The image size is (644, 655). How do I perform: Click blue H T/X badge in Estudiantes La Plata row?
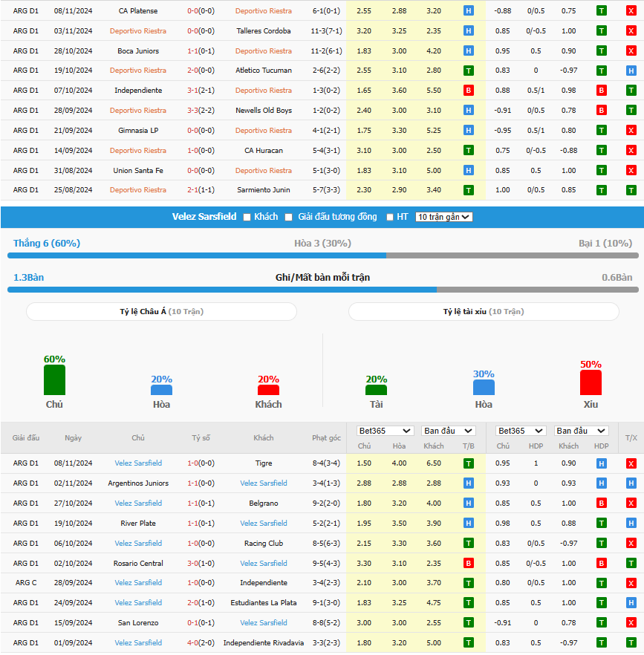coord(631,603)
